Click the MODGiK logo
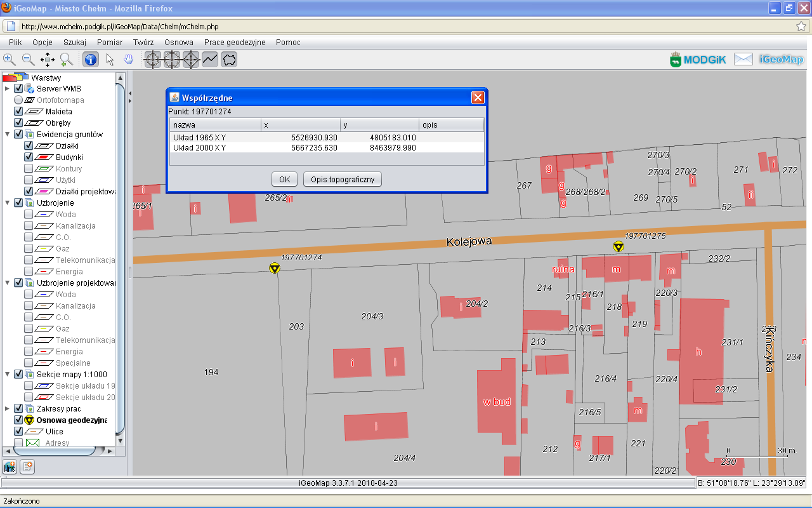This screenshot has height=508, width=812. 698,59
